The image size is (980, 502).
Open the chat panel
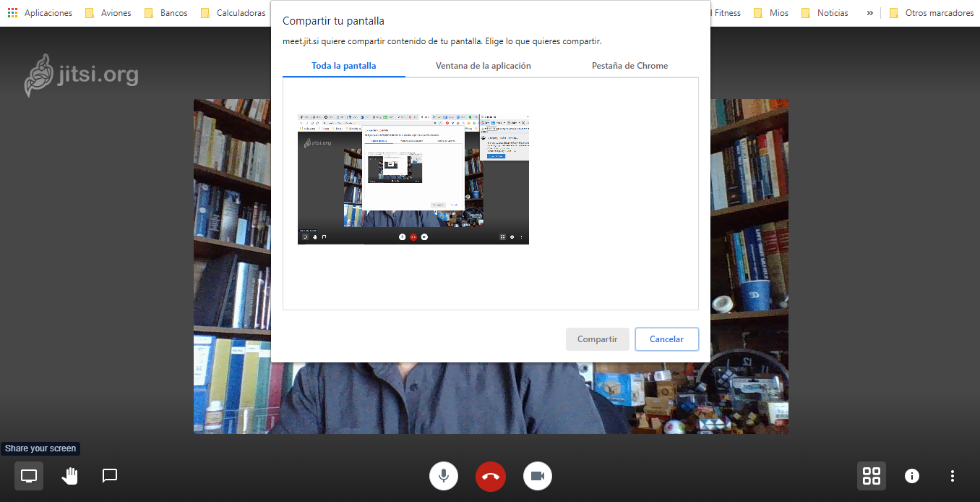[x=110, y=476]
